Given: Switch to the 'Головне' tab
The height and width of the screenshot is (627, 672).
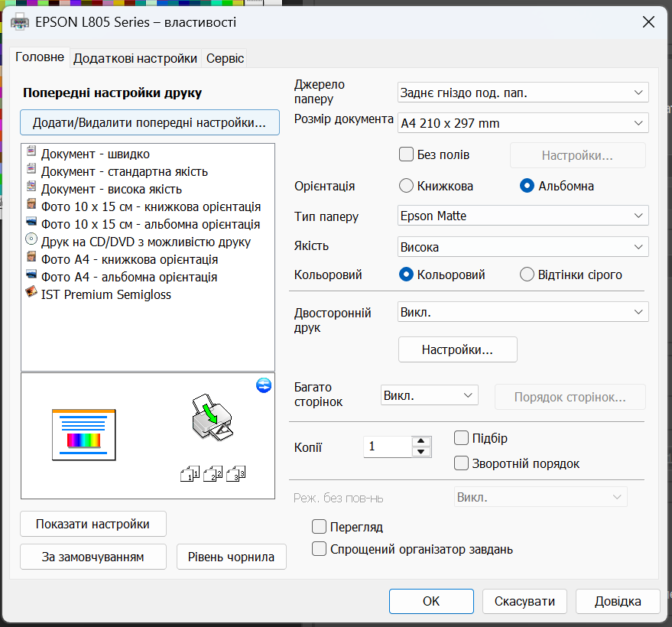Looking at the screenshot, I should (x=40, y=57).
